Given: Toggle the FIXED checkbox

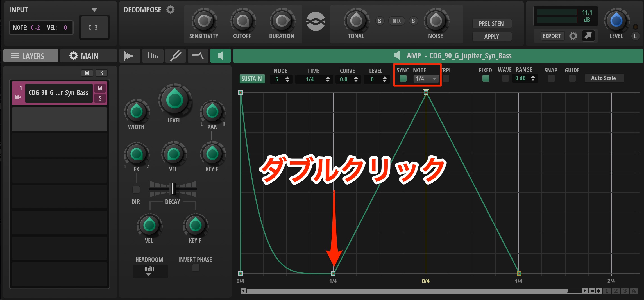Looking at the screenshot, I should [486, 78].
